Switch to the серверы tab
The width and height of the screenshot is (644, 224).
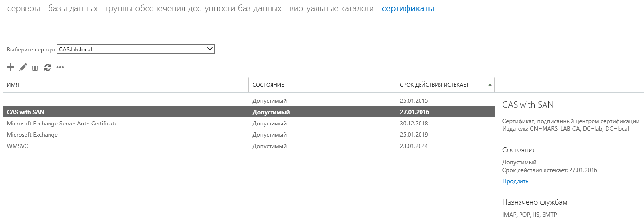[x=24, y=9]
